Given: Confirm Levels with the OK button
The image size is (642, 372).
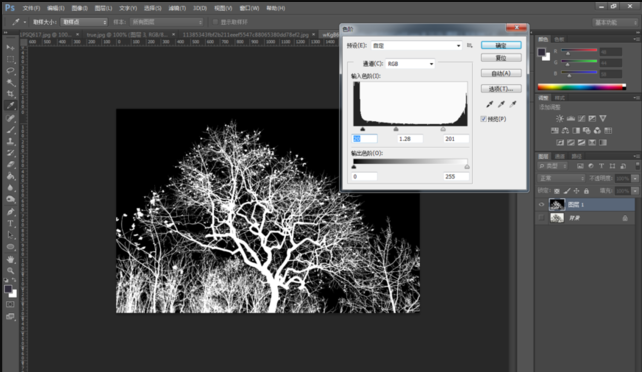Looking at the screenshot, I should pos(501,45).
